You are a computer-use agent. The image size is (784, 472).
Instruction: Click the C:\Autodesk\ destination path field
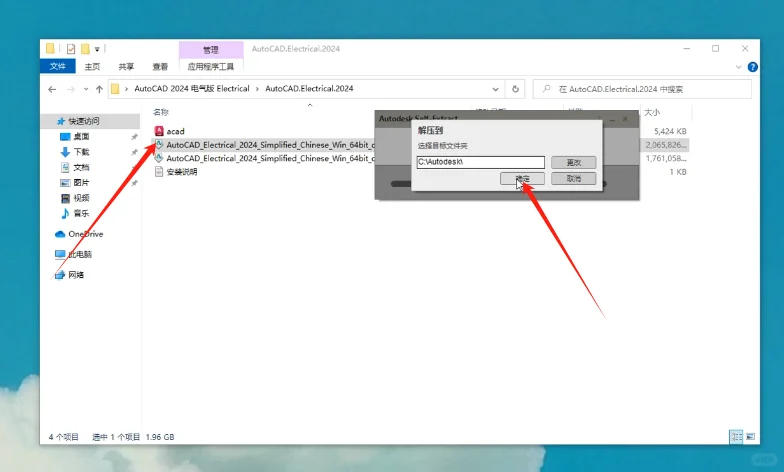pos(480,162)
